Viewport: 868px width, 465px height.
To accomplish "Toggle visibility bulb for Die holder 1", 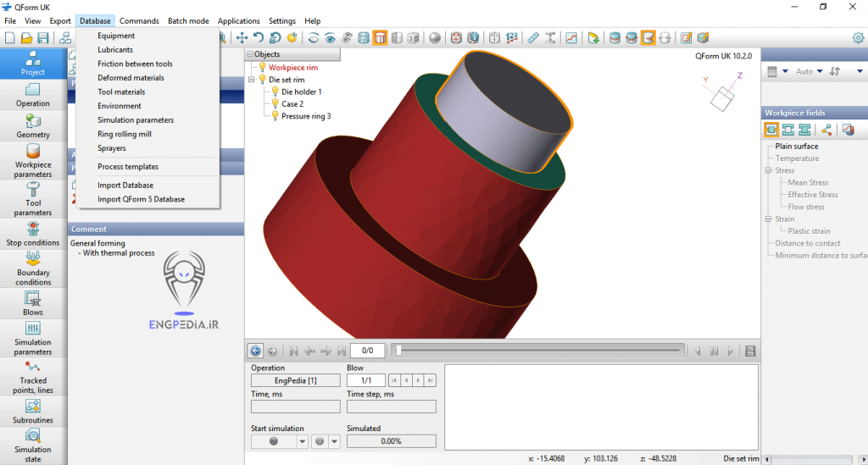I will [275, 91].
